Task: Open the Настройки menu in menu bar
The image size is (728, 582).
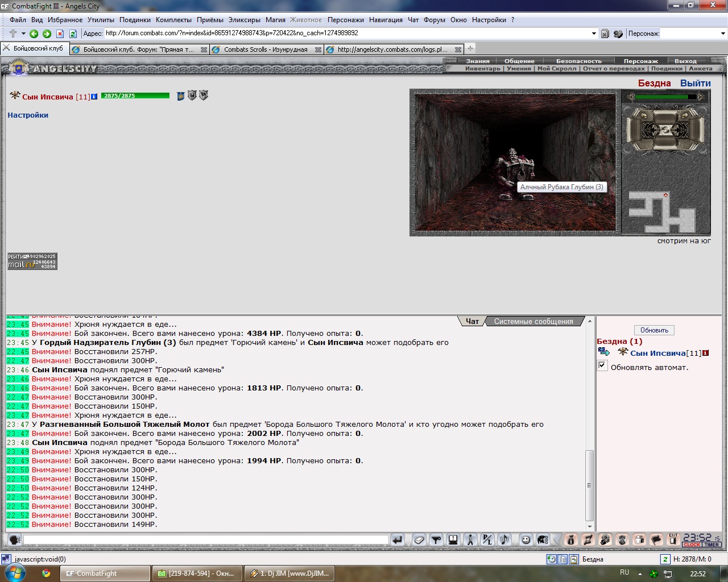Action: 489,20
